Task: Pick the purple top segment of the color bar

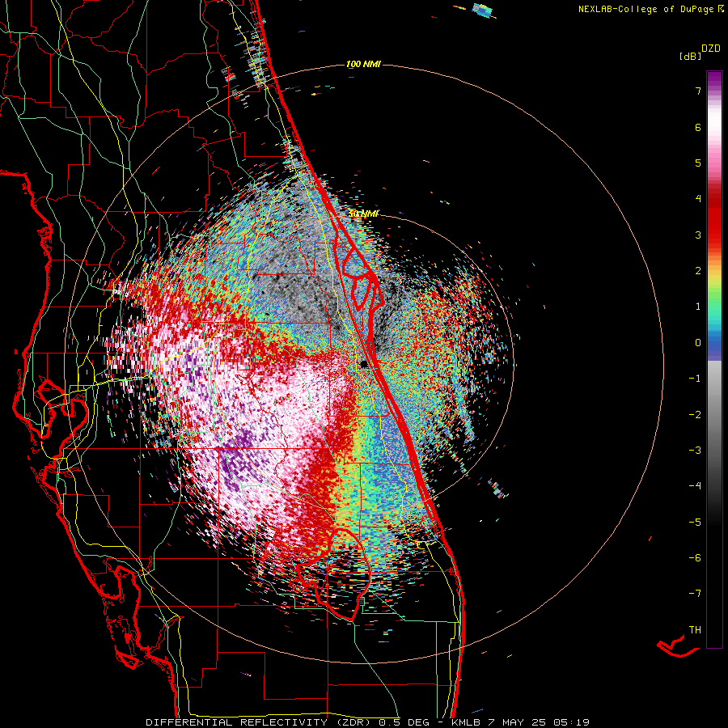Action: click(714, 81)
